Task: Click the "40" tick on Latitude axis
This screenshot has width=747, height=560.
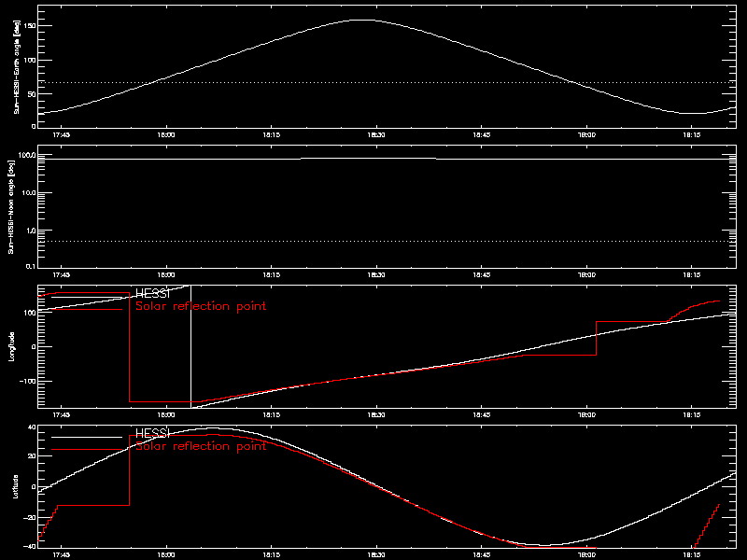Action: pos(32,427)
